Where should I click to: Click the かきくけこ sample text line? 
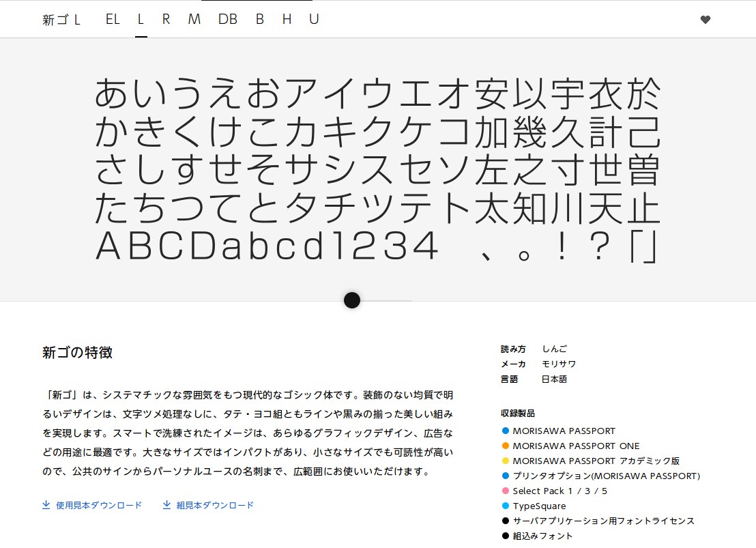377,131
